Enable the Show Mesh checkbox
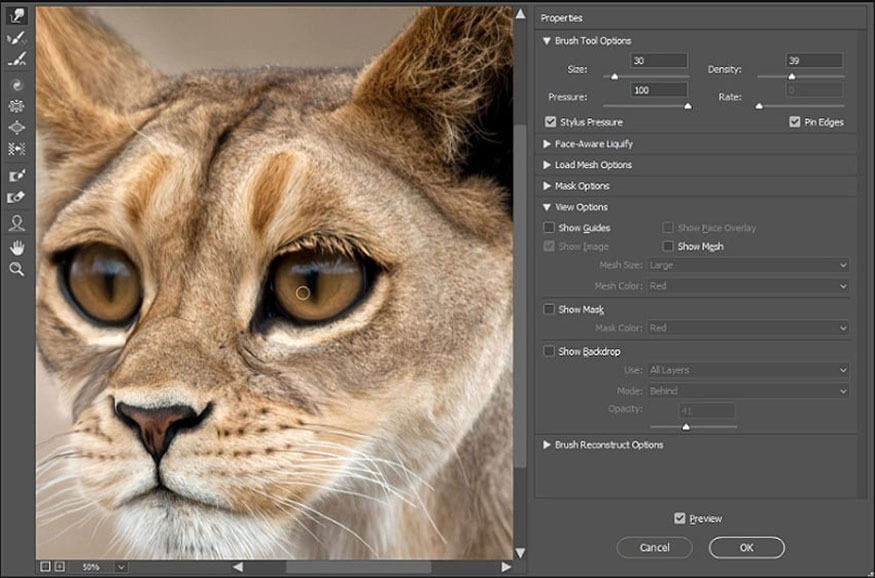 click(669, 247)
